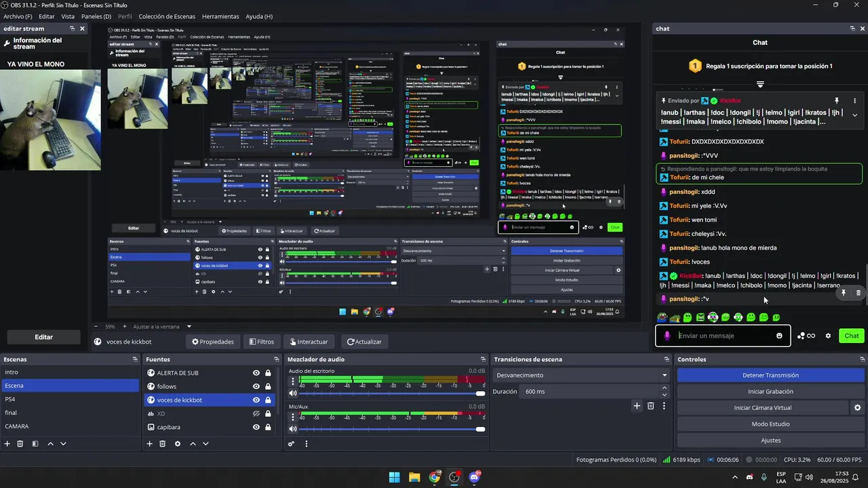Click Detener Transmisión button

[x=770, y=375]
